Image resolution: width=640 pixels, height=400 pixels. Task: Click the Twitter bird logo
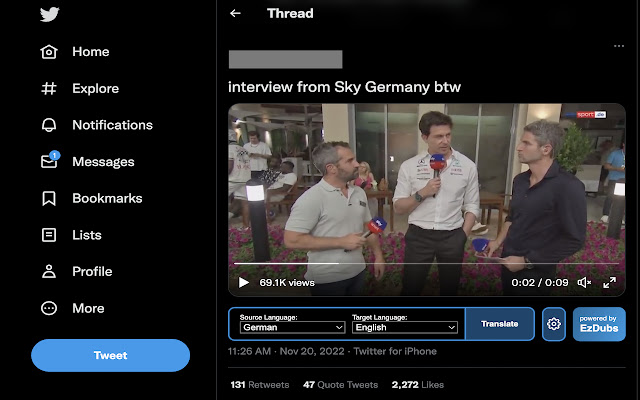click(x=50, y=14)
